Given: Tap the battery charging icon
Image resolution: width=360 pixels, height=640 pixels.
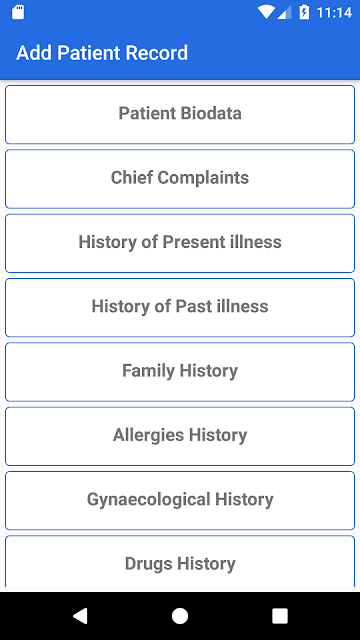Looking at the screenshot, I should click(304, 12).
